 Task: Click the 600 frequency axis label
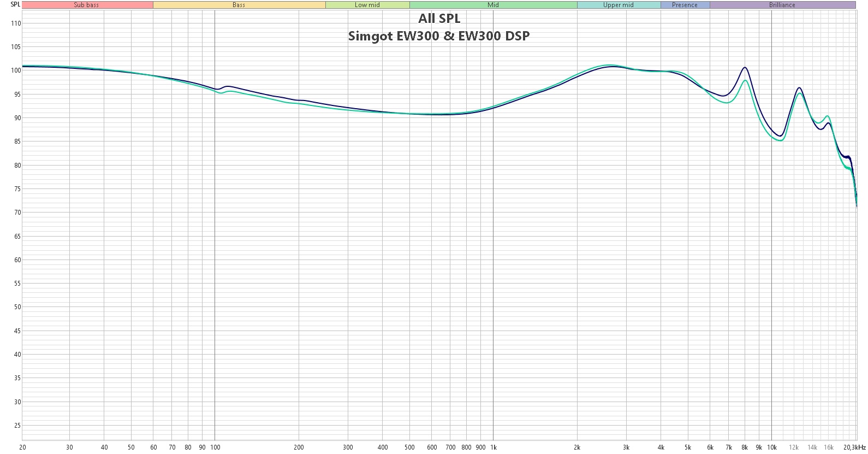pos(432,447)
